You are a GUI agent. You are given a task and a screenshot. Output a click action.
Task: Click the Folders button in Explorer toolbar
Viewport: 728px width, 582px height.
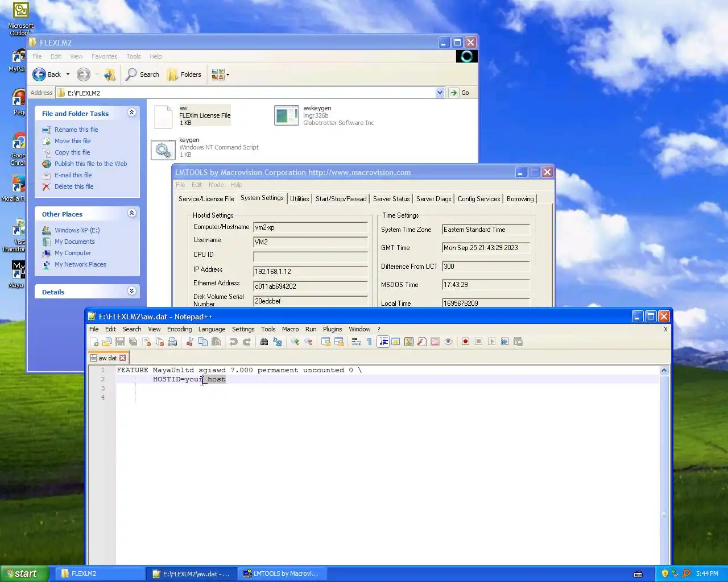click(x=184, y=74)
